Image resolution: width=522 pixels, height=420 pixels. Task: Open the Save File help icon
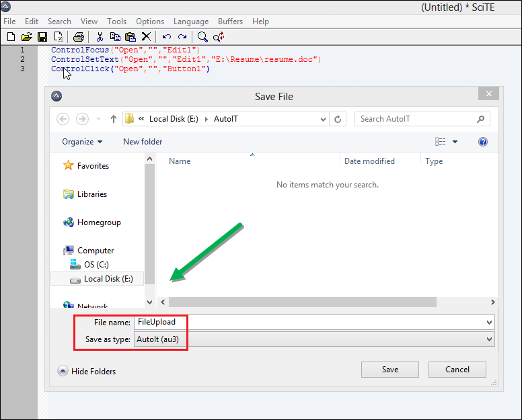tap(482, 142)
